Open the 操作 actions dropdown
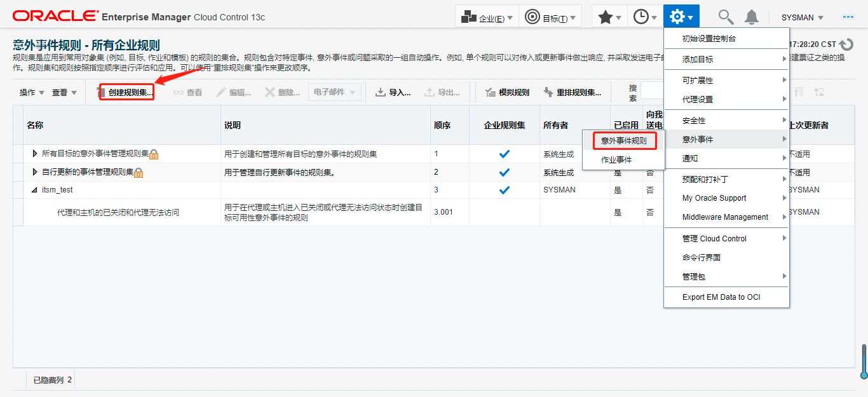Viewport: 868px width, 397px height. point(32,93)
